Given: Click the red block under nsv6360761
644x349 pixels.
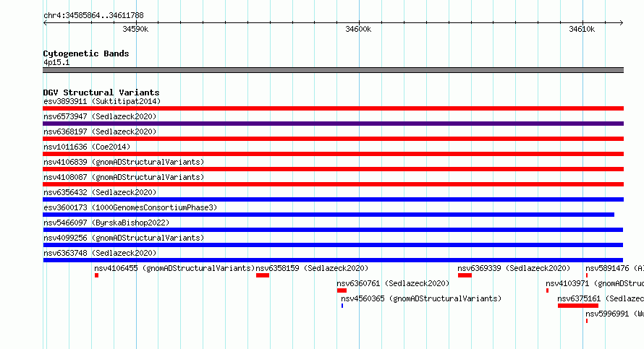Looking at the screenshot, I should coord(342,290).
